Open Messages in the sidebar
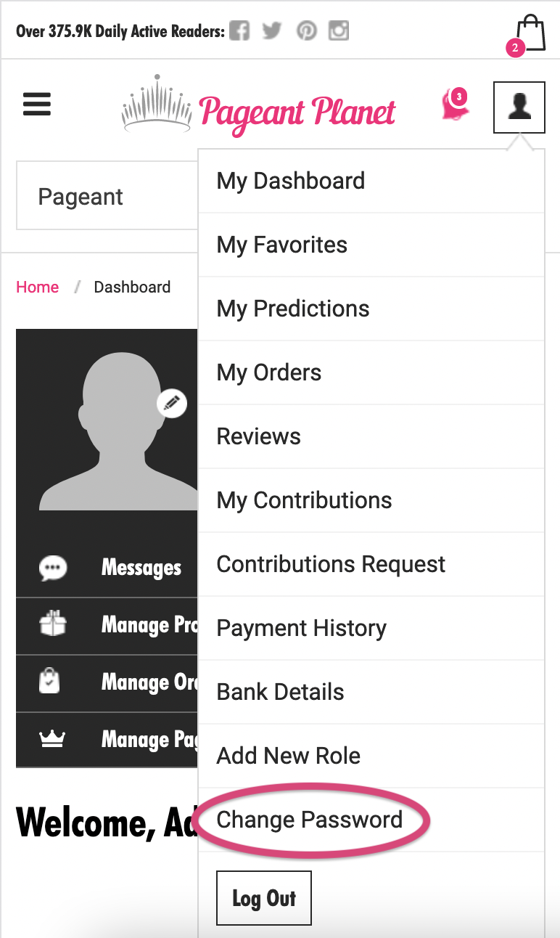Image resolution: width=560 pixels, height=938 pixels. pos(141,568)
